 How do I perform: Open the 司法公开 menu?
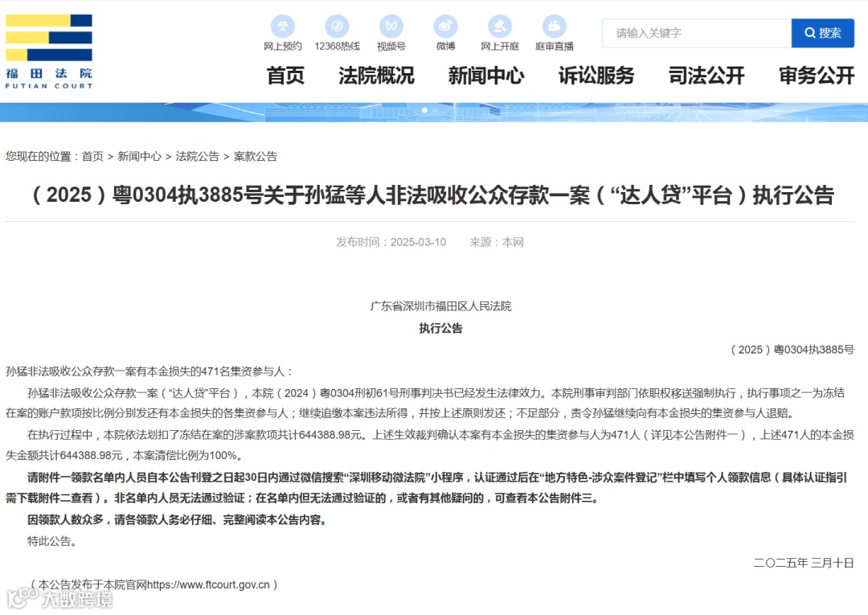coord(706,76)
